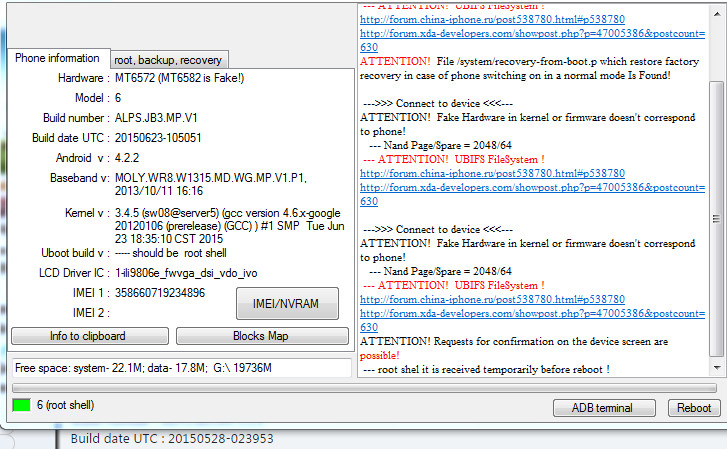Open the Blocks Map
Screen dimensions: 727x449
(260, 336)
